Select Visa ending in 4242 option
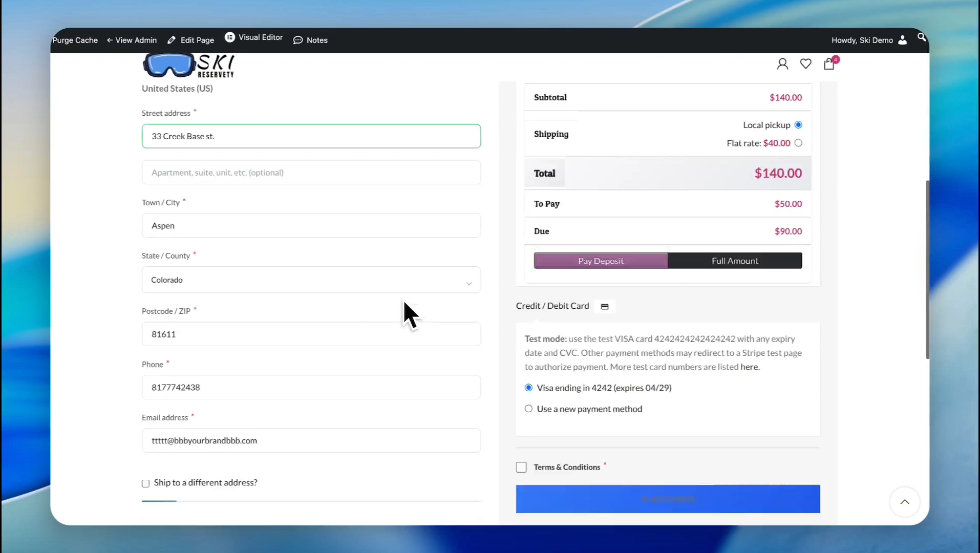The image size is (980, 553). 528,388
